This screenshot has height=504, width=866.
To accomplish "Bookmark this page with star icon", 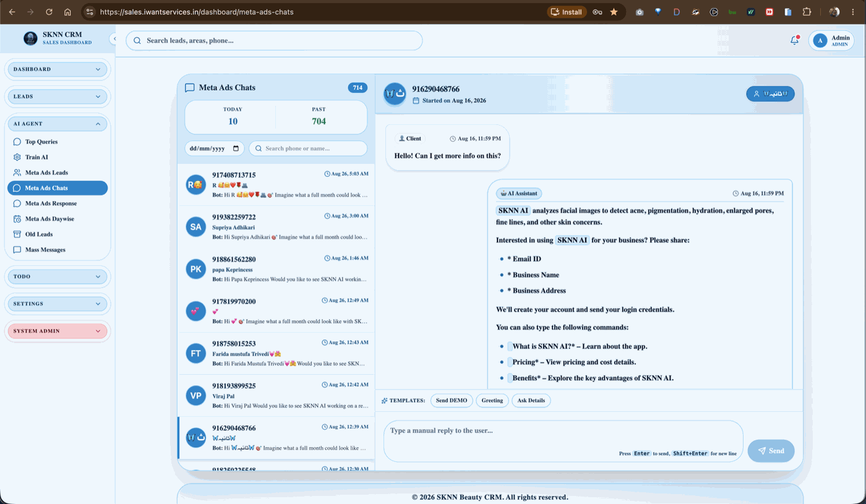I will (x=614, y=12).
